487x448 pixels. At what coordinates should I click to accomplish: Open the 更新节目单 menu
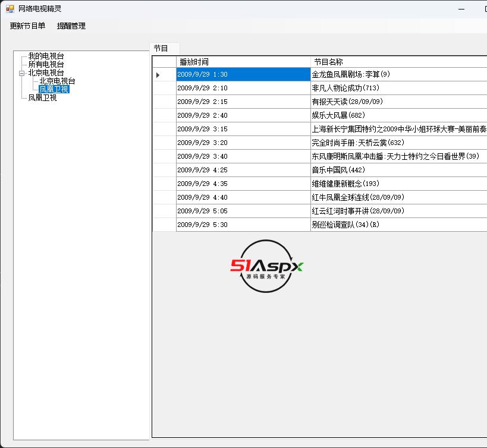pos(27,26)
